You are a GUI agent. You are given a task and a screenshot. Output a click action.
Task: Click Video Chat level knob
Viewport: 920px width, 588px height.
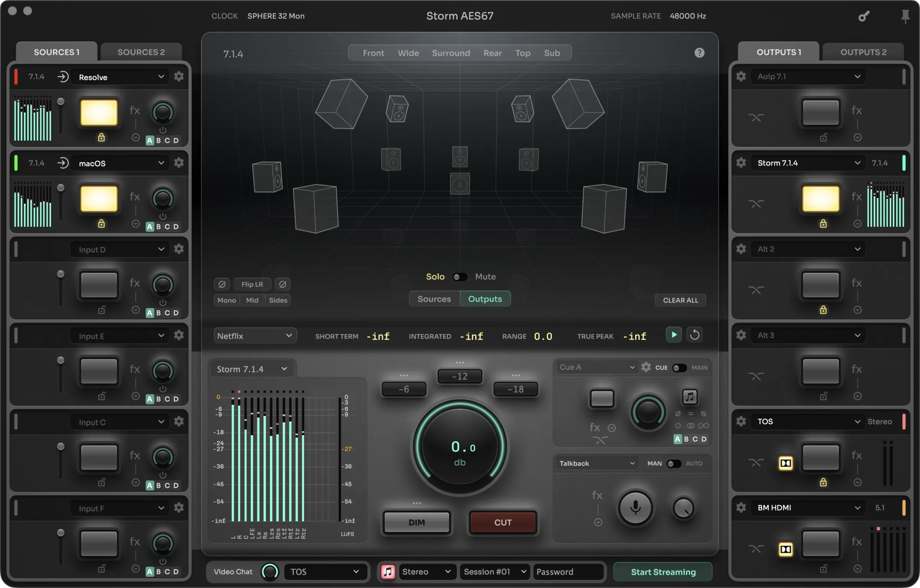(x=269, y=572)
